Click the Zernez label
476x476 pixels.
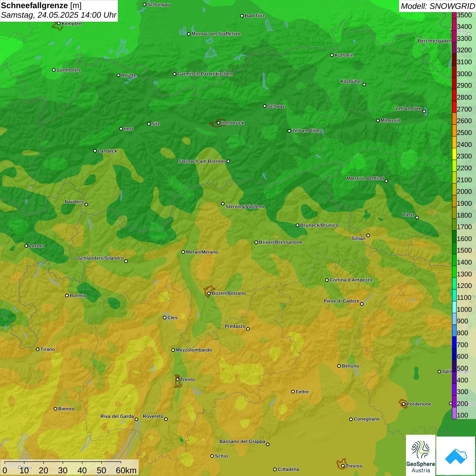(37, 246)
